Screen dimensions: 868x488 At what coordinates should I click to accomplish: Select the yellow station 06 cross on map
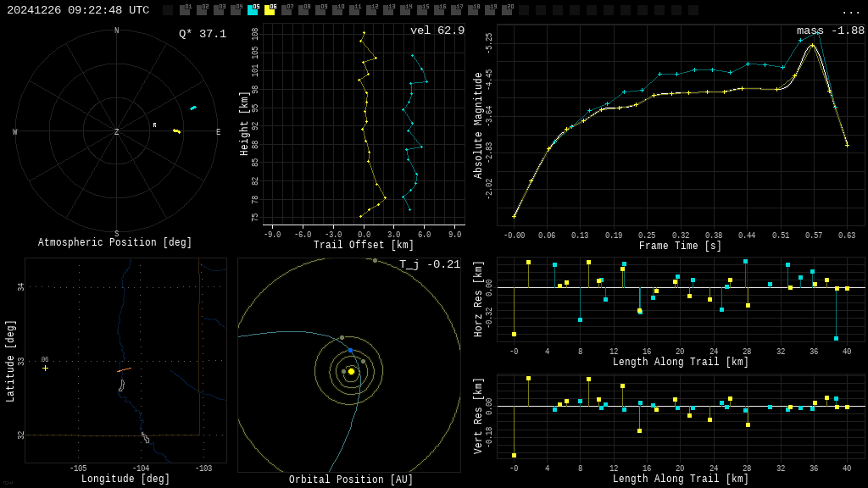pyautogui.click(x=46, y=368)
